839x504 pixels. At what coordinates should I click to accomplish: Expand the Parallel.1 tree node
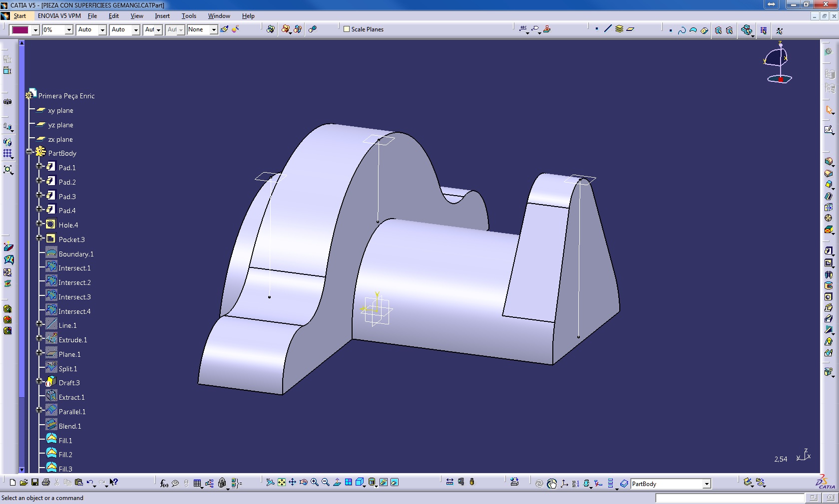pyautogui.click(x=39, y=410)
